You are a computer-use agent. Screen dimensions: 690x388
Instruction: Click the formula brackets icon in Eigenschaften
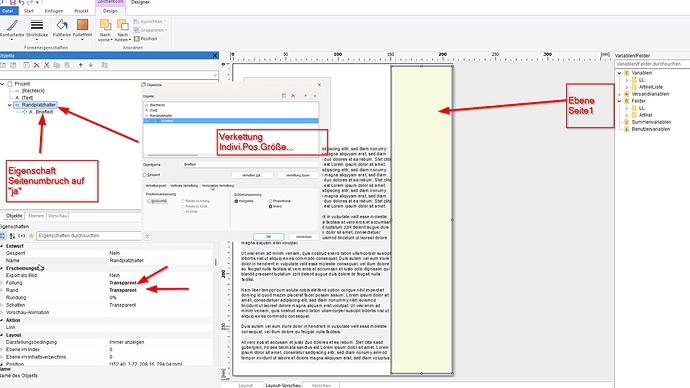pos(22,236)
